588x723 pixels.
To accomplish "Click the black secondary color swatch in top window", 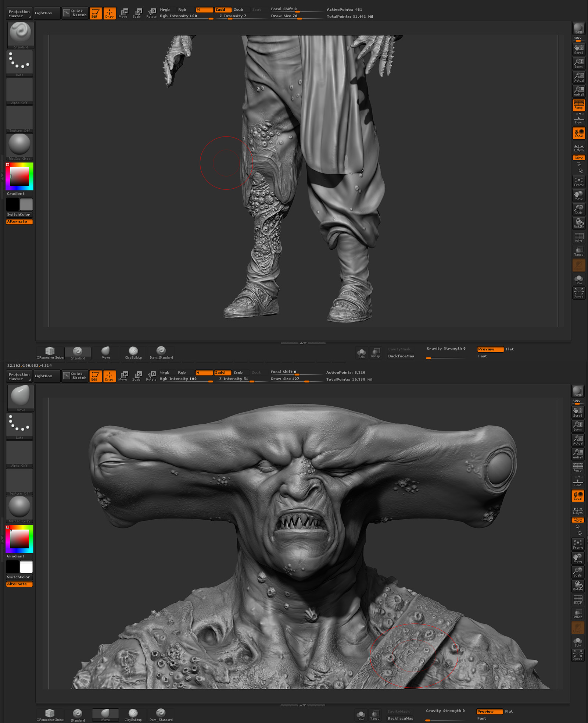I will [12, 204].
